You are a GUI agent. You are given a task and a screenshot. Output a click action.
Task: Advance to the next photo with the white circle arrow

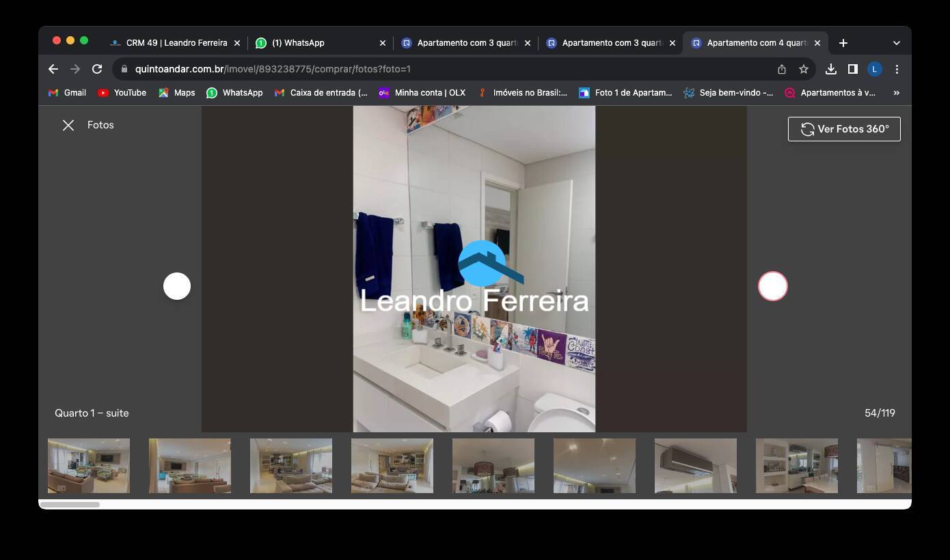(773, 286)
